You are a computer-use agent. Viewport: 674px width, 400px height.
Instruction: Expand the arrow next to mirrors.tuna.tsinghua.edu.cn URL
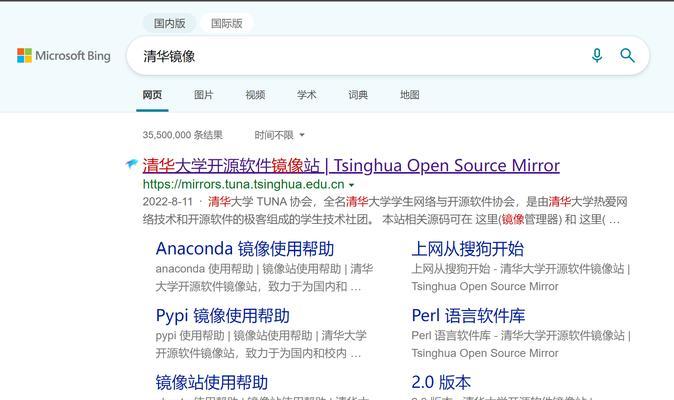click(352, 185)
